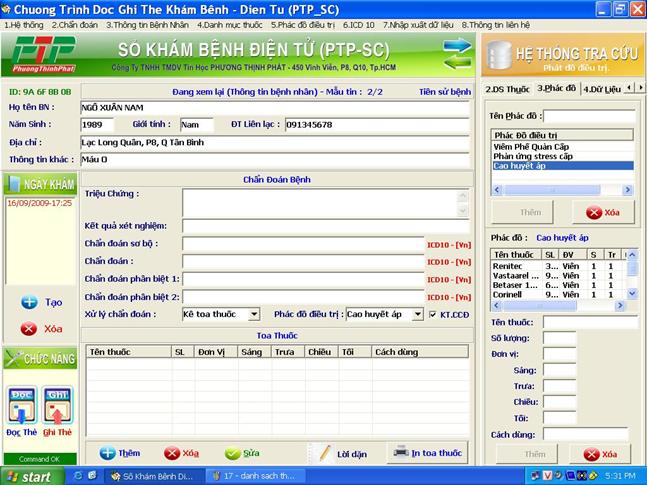This screenshot has height=485, width=647.
Task: Expand the Phác đồ điều trị combo box
Action: [x=418, y=314]
